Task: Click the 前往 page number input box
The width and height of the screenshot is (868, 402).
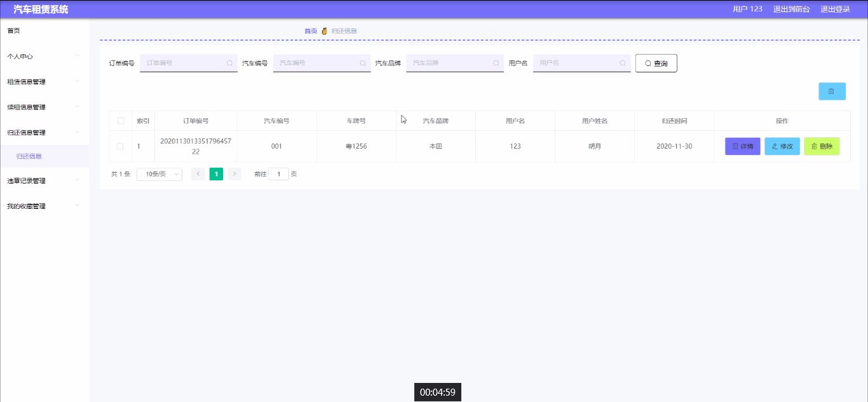Action: coord(278,174)
